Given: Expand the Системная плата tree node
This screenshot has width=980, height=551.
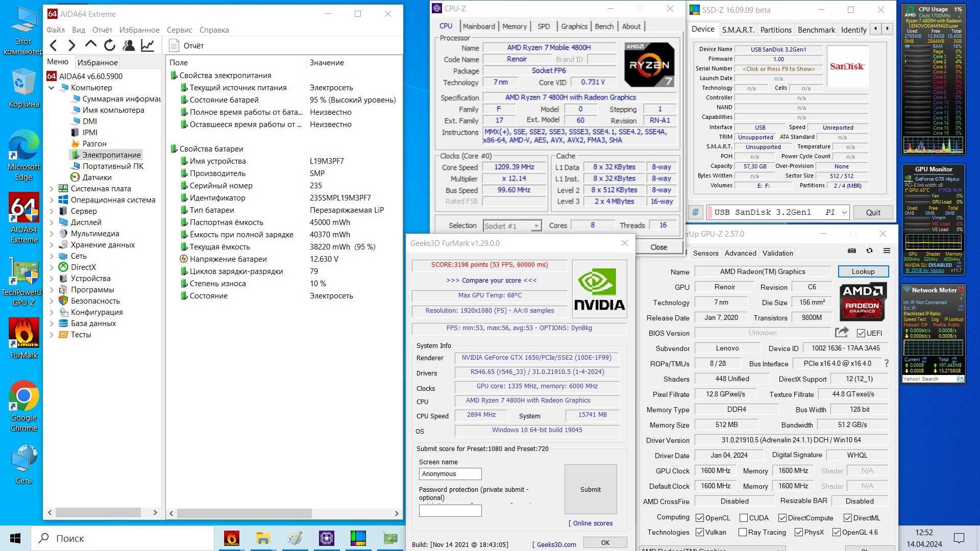Looking at the screenshot, I should click(52, 189).
